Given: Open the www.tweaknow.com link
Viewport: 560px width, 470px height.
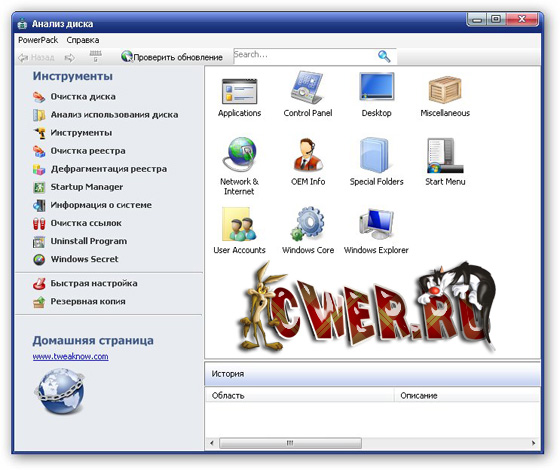Looking at the screenshot, I should tap(70, 356).
